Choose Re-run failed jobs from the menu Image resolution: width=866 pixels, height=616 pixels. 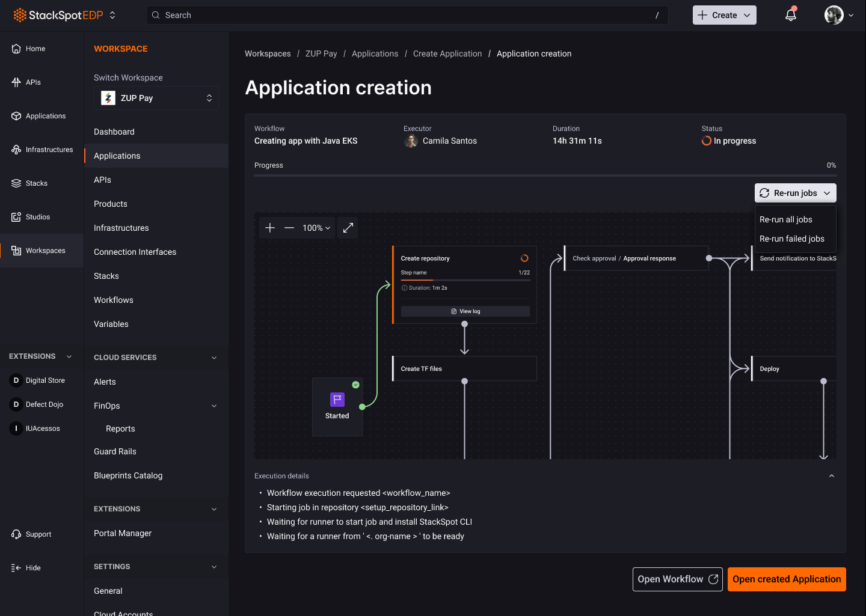(792, 239)
